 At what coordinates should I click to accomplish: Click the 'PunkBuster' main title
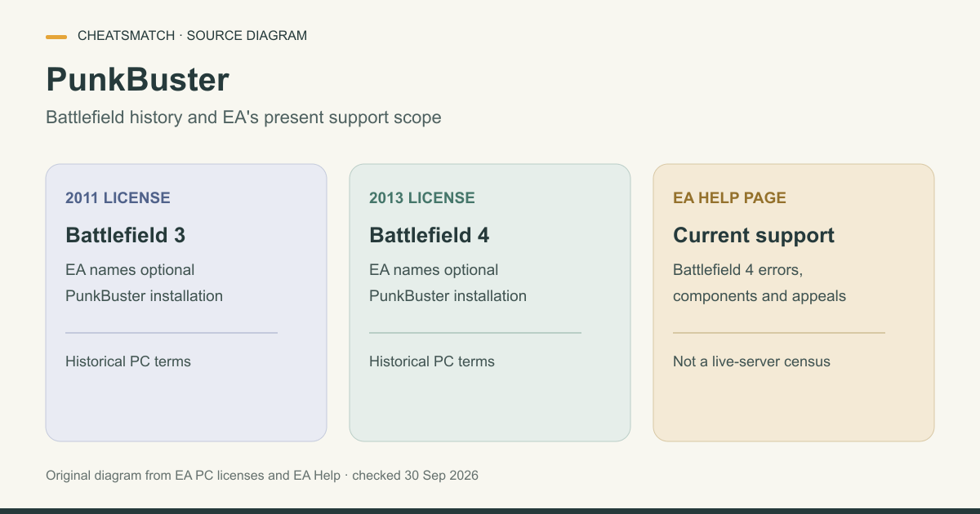click(137, 79)
